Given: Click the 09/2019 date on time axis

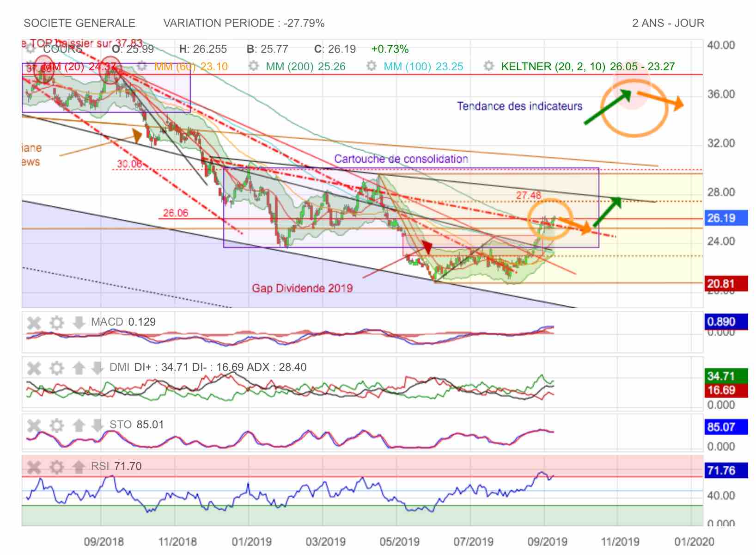Looking at the screenshot, I should coord(548,542).
